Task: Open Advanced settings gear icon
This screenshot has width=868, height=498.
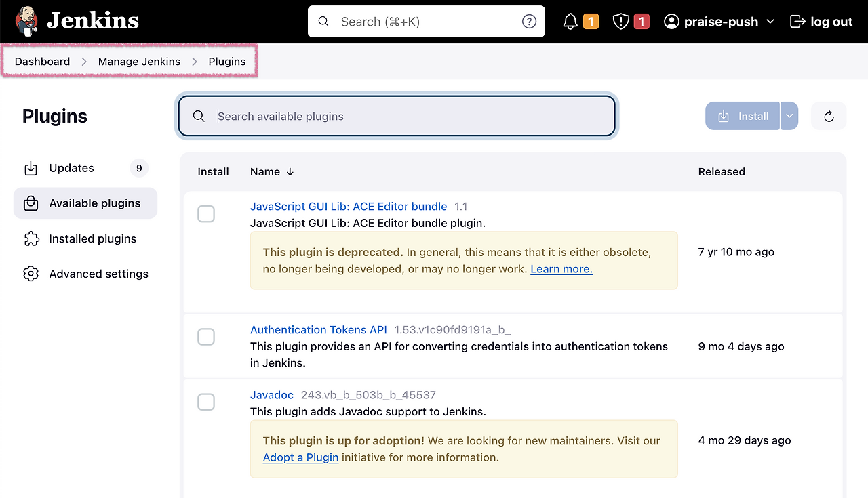Action: point(31,274)
